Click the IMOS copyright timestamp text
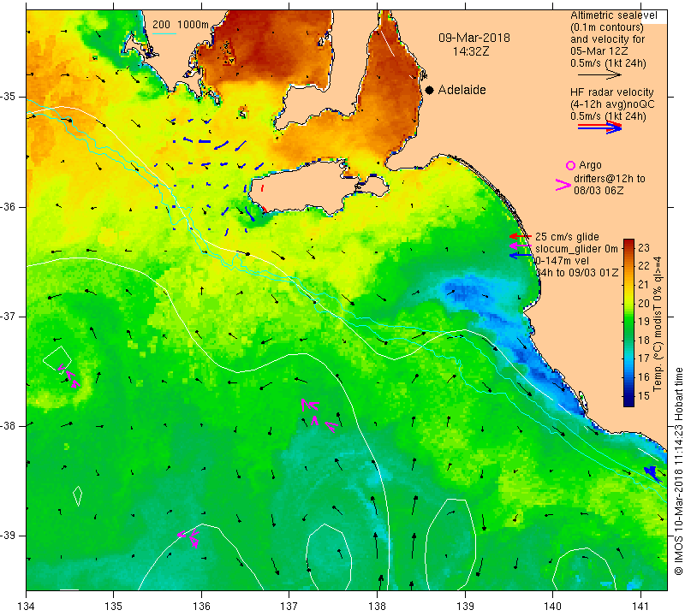The image size is (685, 616). 678,471
